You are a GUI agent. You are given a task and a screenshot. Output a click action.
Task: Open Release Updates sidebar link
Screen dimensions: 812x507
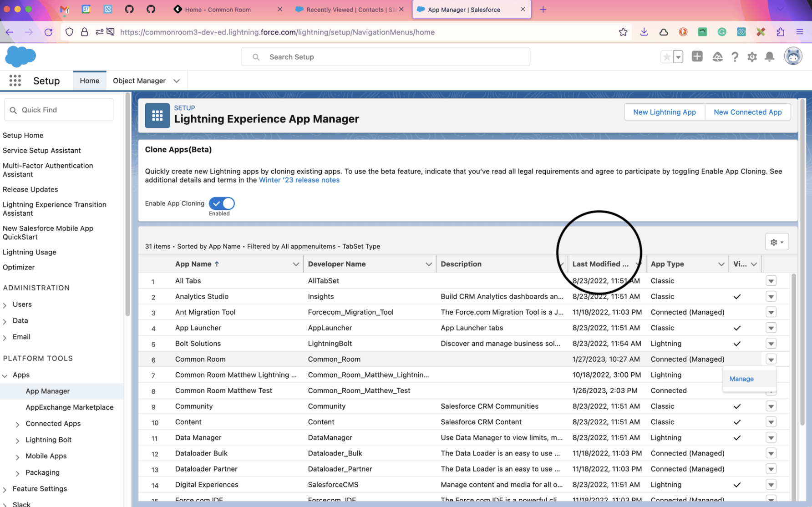pyautogui.click(x=30, y=189)
